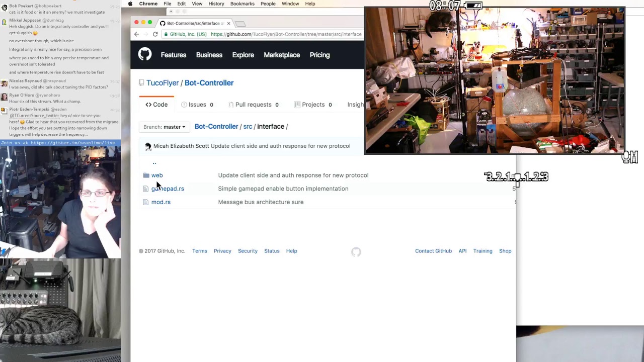
Task: Open the Window menu
Action: [290, 4]
